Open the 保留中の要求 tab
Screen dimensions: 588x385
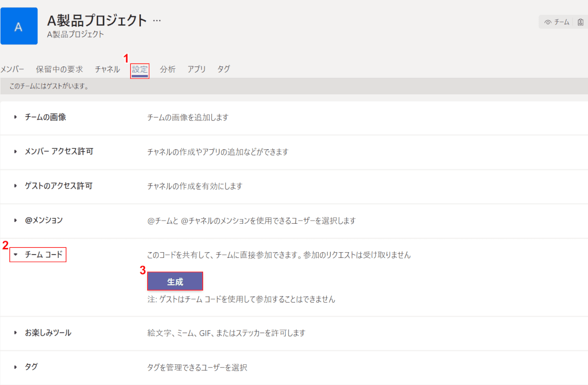tap(59, 69)
